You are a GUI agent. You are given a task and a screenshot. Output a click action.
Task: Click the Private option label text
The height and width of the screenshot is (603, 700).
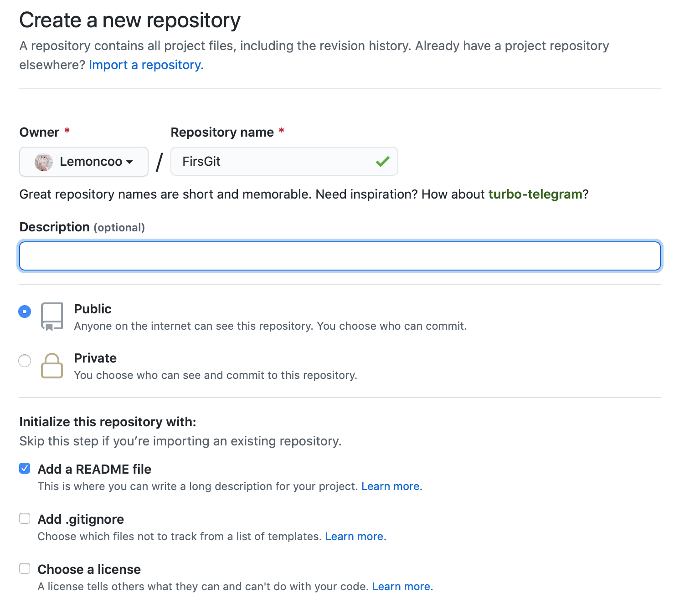[95, 358]
